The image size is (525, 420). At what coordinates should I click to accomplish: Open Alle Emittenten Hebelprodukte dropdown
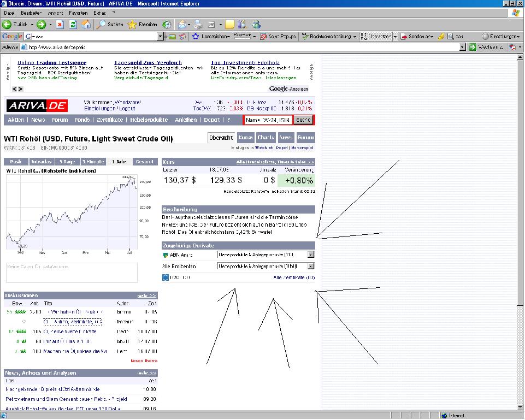point(266,267)
